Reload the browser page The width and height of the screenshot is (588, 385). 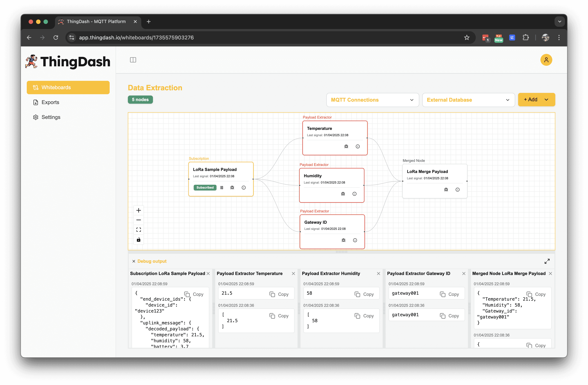[56, 38]
